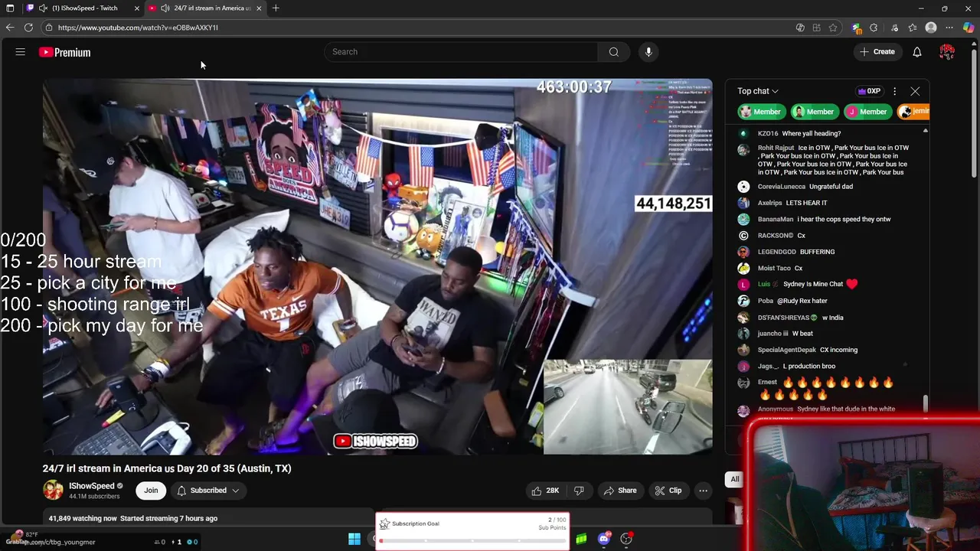Screen dimensions: 980x551
Task: Click the chat scrollbar thumb
Action: [926, 403]
